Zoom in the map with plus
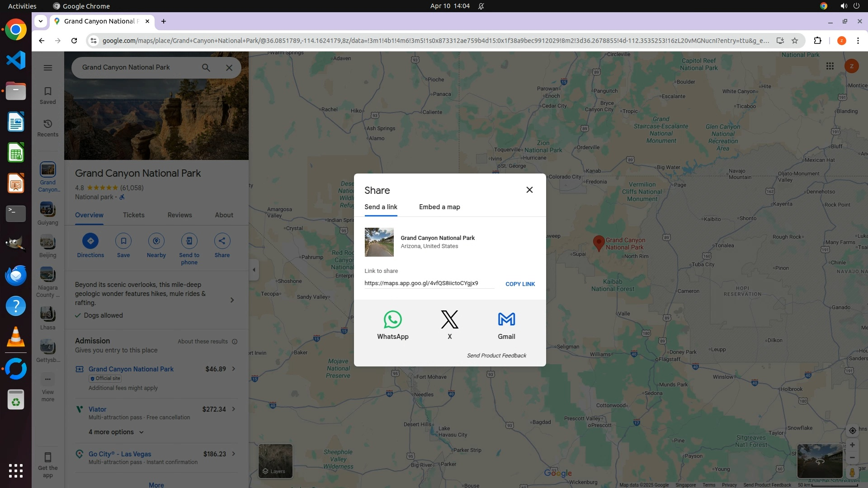Screen dimensions: 868x488 point(852,445)
